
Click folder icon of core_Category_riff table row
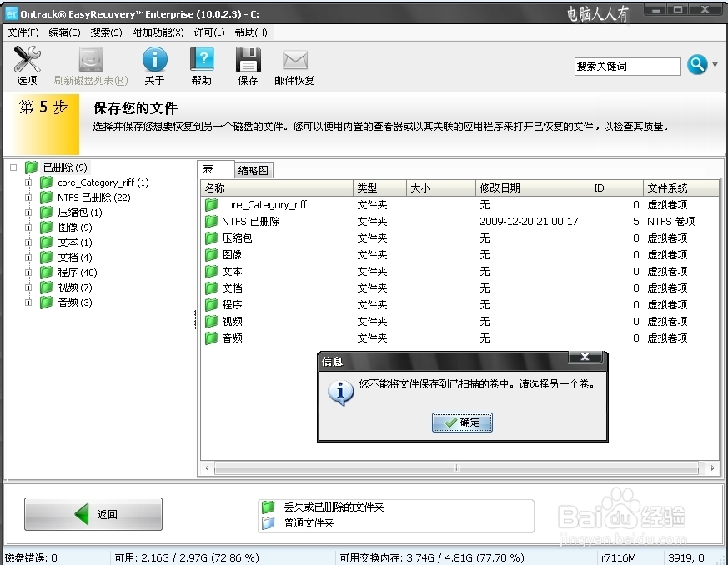(211, 204)
